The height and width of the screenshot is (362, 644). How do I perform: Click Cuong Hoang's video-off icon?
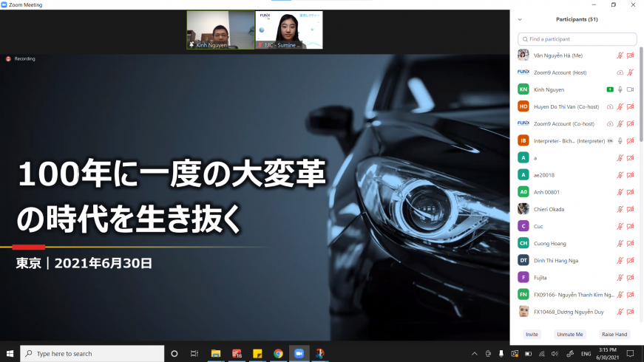(x=631, y=243)
